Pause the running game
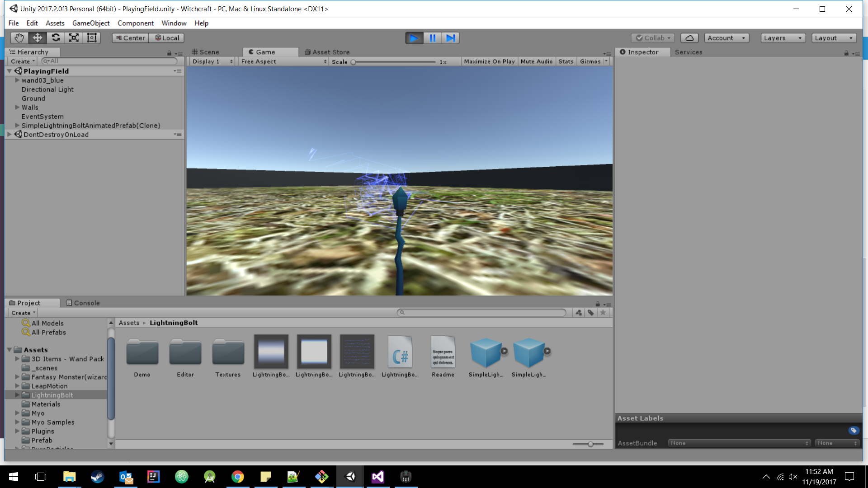868x488 pixels. pos(432,38)
